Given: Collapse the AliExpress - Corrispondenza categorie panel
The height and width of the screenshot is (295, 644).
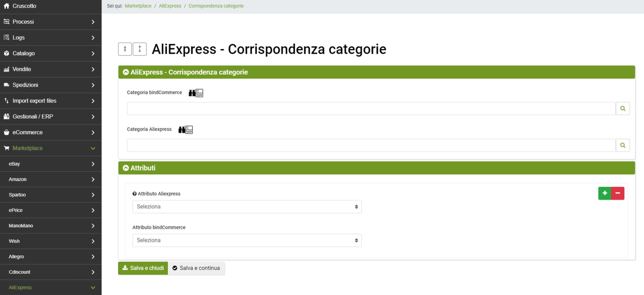Looking at the screenshot, I should 126,72.
